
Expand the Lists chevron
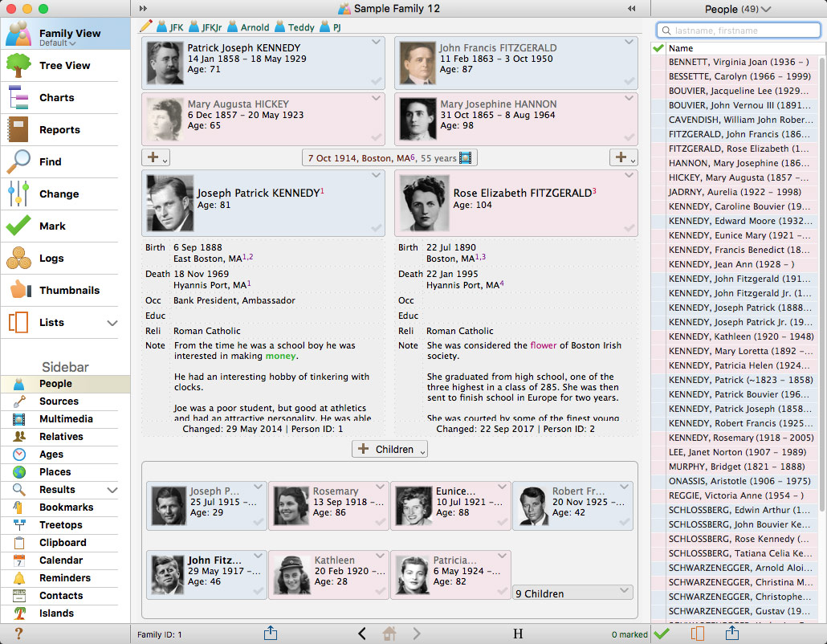[112, 323]
